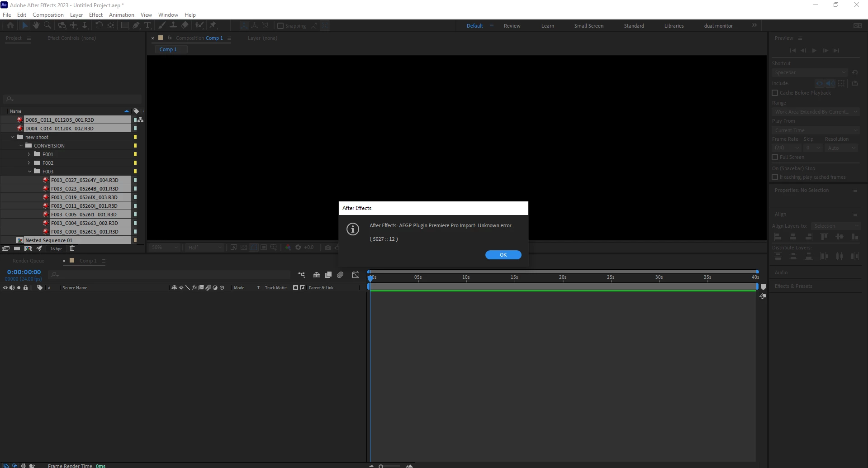This screenshot has height=468, width=868.
Task: Open the Layer menu
Action: [x=76, y=15]
